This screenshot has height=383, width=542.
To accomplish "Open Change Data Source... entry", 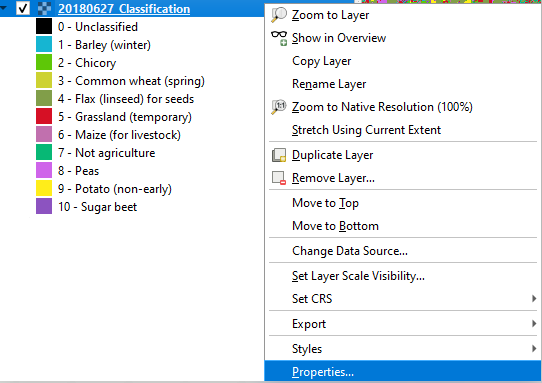I will [403, 251].
